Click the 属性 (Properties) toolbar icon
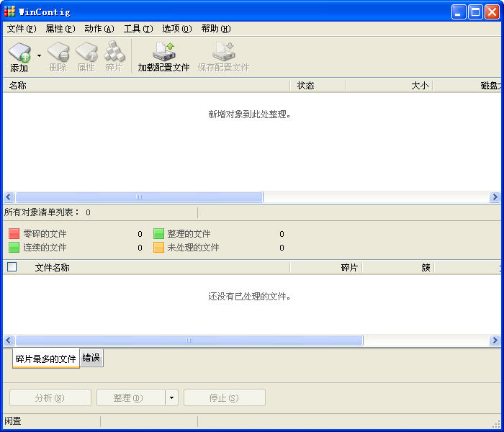The width and height of the screenshot is (504, 432). [86, 56]
